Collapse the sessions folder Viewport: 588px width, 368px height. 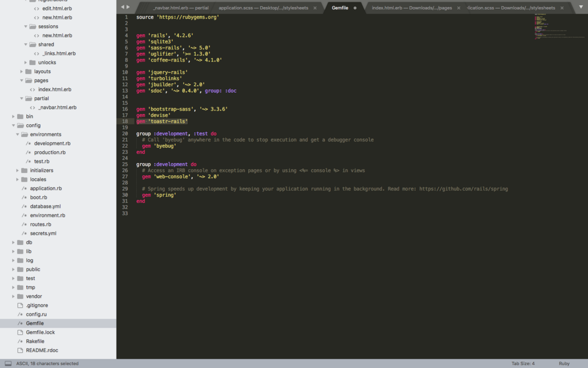[x=25, y=26]
